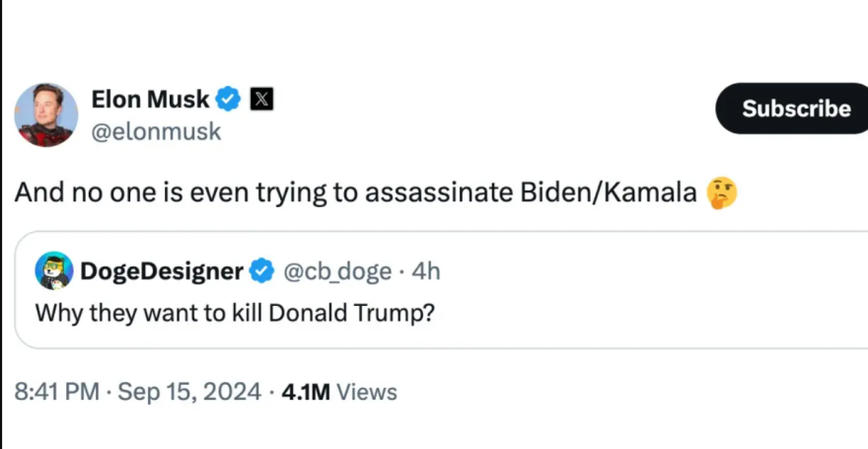The height and width of the screenshot is (449, 868).
Task: Open the DogeDesigner display name
Action: click(162, 270)
